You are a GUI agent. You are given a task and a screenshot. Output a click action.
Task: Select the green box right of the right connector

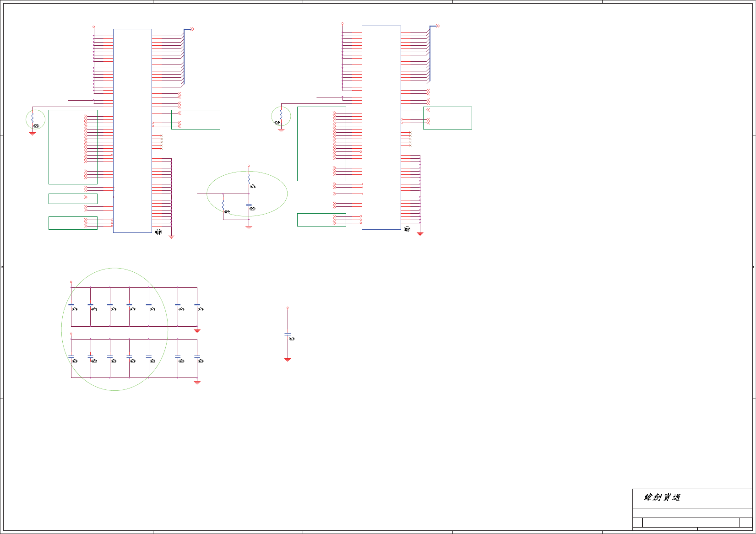[447, 118]
